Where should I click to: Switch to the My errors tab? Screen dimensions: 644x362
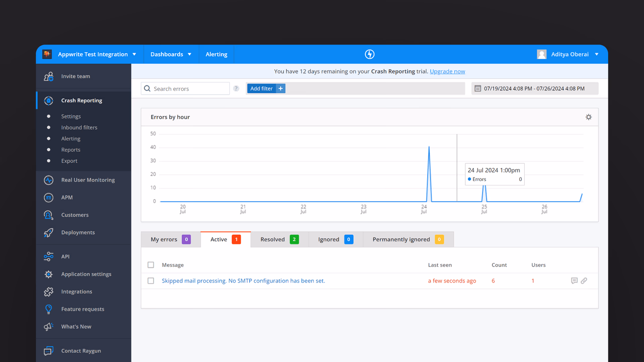pos(171,239)
